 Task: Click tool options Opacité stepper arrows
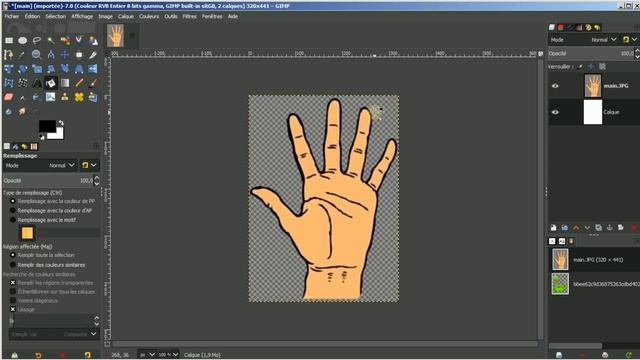[96, 180]
